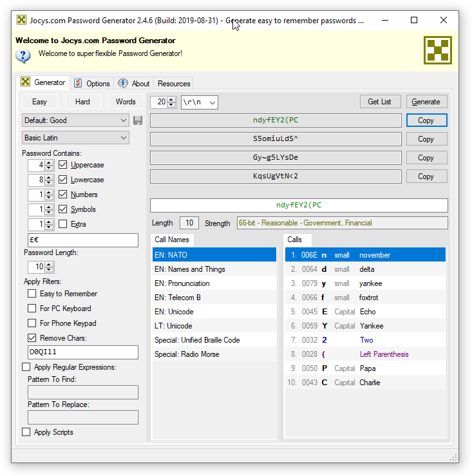Open the Resources tab
472x476 pixels.
point(174,84)
